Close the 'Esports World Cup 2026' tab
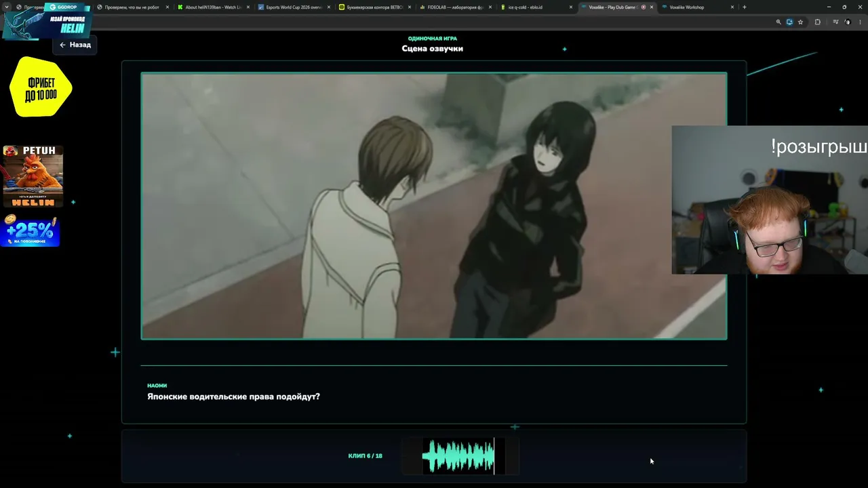Viewport: 868px width, 488px height. pos(329,7)
